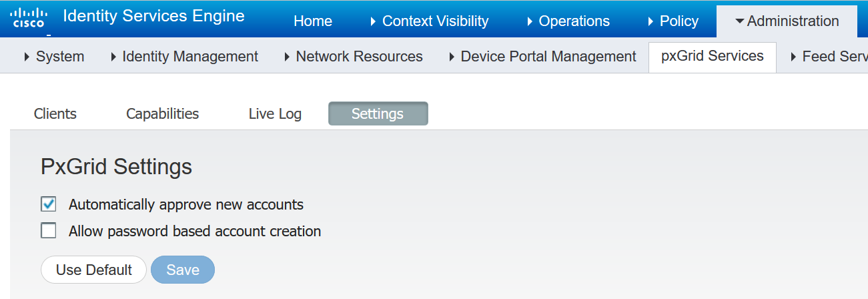Image resolution: width=868 pixels, height=299 pixels.
Task: Expand the Feed Service submenu
Action: [x=829, y=57]
